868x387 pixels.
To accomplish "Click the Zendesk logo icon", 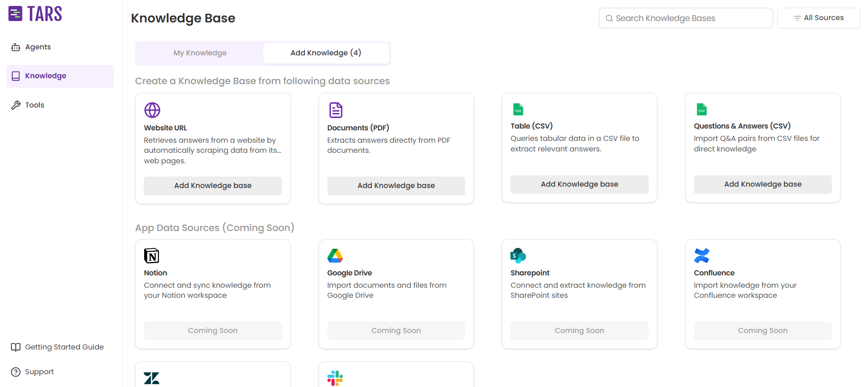I will pos(152,378).
